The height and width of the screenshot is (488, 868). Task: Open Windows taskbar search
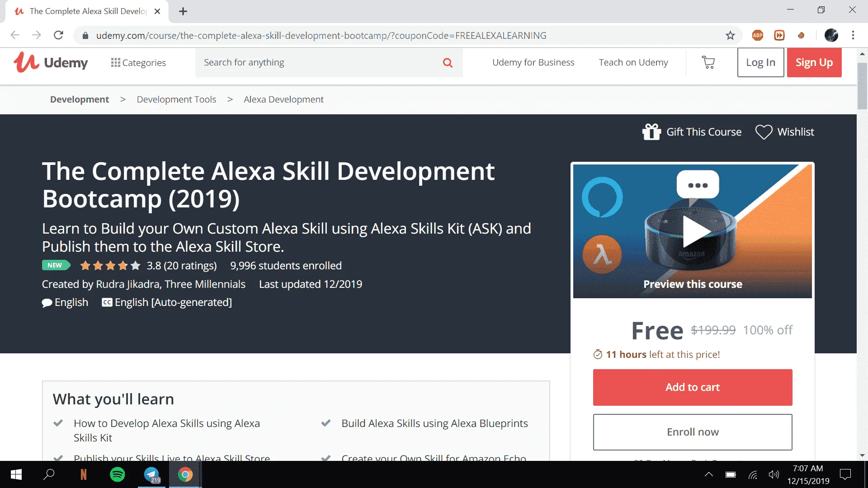[x=49, y=474]
